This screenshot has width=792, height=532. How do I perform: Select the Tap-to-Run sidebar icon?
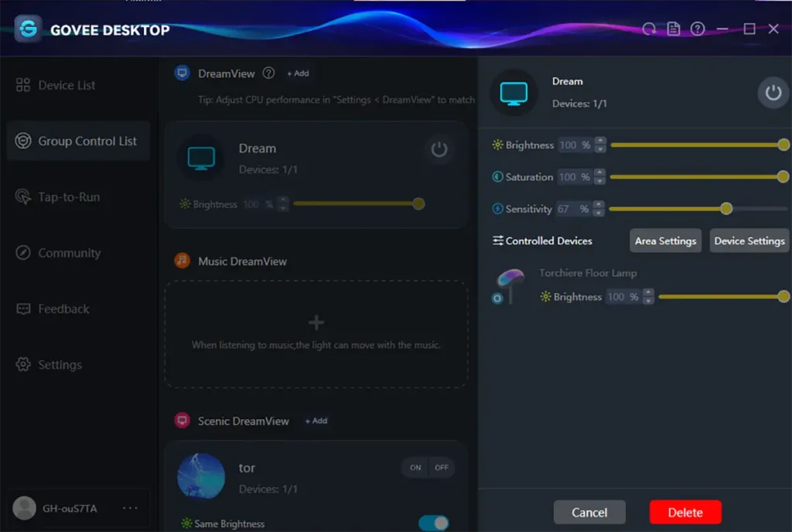24,197
